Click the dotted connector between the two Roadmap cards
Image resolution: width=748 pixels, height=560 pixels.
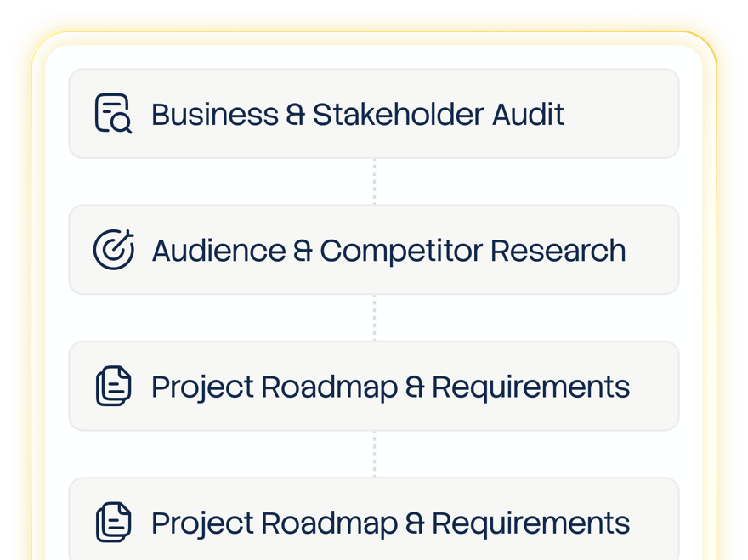pyautogui.click(x=375, y=454)
